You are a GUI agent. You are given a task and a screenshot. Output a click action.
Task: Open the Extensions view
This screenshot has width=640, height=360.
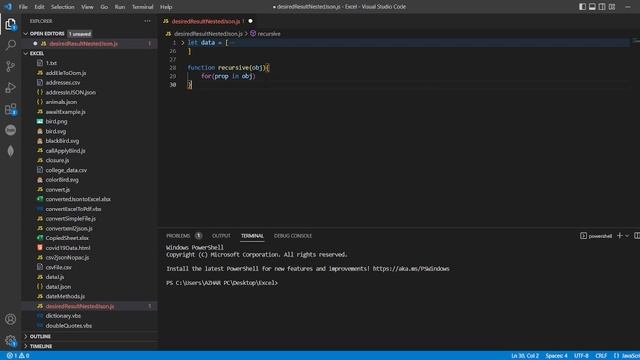[11, 109]
